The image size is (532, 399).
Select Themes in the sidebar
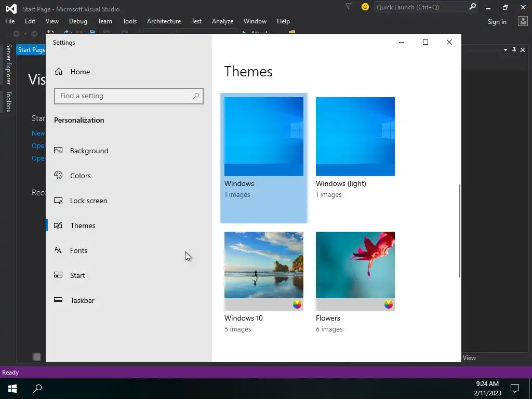[x=129, y=225]
